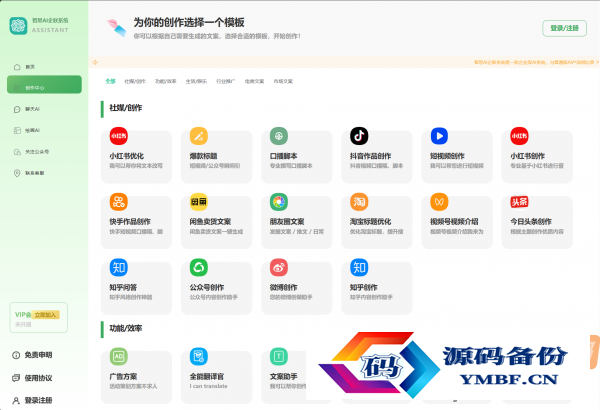Switch to the 行业推广 tab
Screen dimensions: 600x410
pos(226,81)
